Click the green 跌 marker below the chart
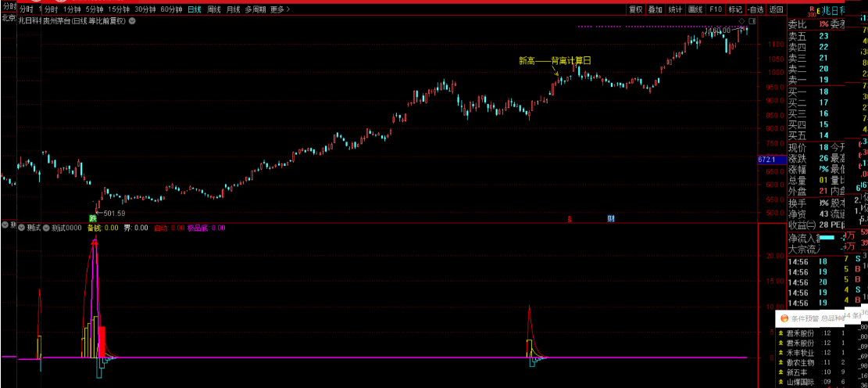The width and height of the screenshot is (868, 388). (x=92, y=217)
